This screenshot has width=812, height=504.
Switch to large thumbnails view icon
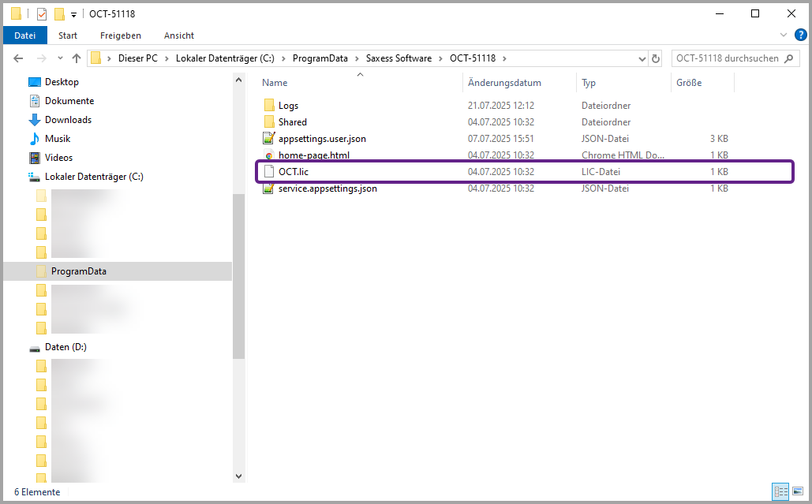[797, 491]
